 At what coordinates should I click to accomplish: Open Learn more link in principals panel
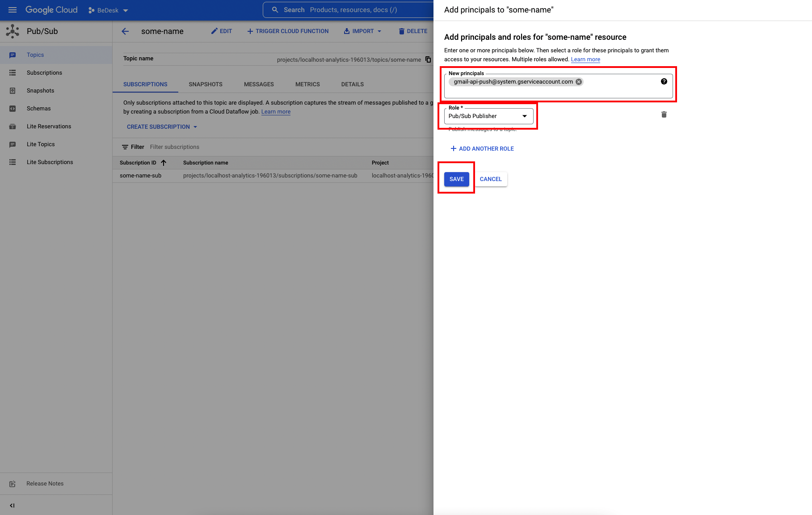585,59
